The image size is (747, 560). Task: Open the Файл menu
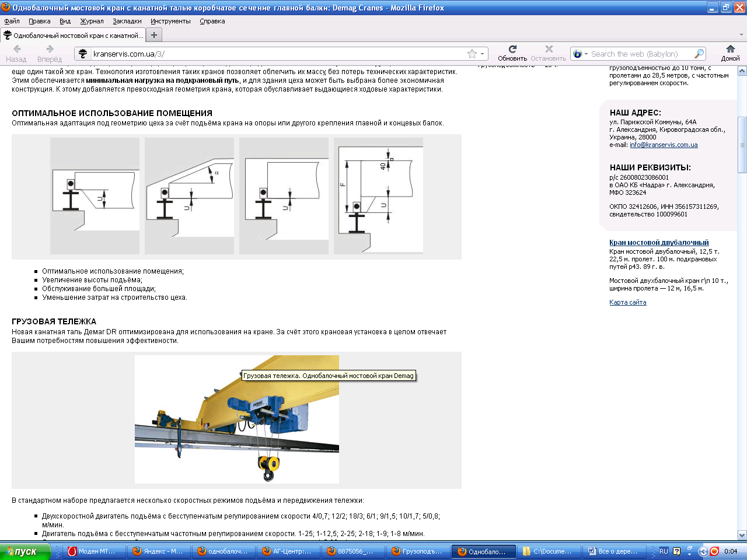(x=12, y=21)
